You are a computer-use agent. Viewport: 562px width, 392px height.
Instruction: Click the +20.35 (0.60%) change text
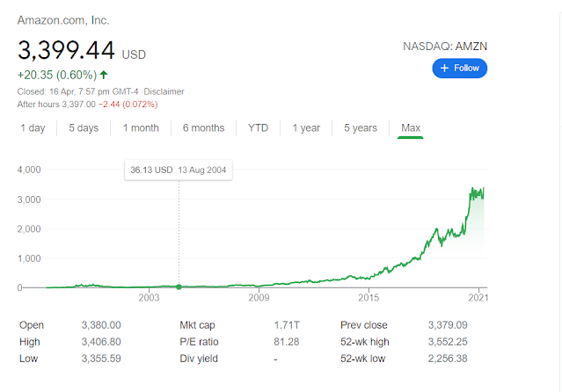point(57,75)
